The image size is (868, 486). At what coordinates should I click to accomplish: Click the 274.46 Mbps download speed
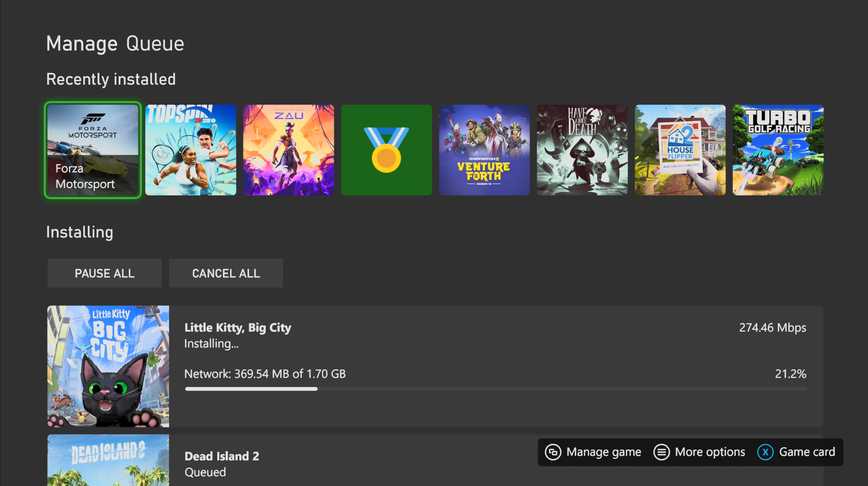[772, 328]
